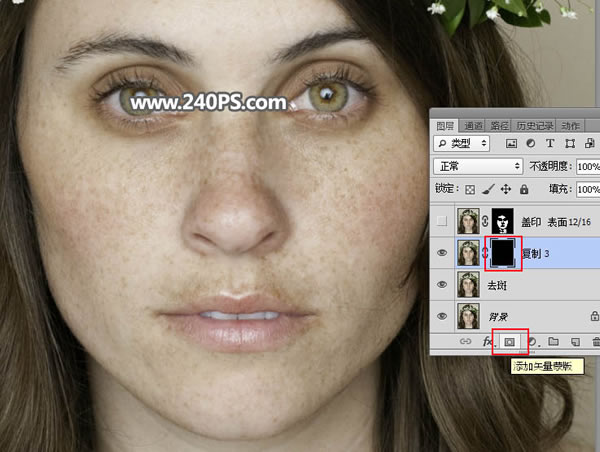Click mask link icon on 复制 3 layer
This screenshot has height=452, width=600.
485,253
